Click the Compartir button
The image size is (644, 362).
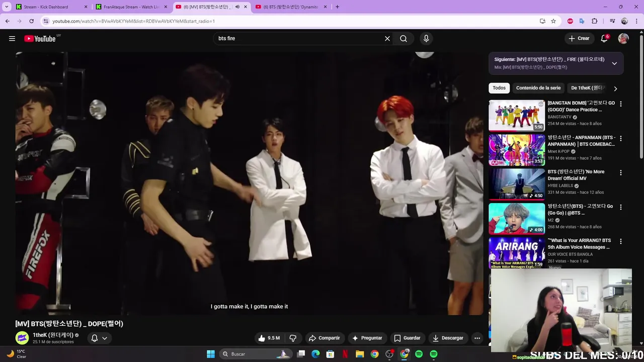pos(324,338)
